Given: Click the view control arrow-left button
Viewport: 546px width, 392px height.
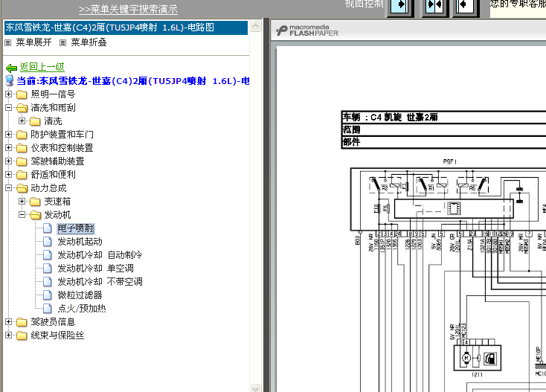Looking at the screenshot, I should tap(466, 7).
